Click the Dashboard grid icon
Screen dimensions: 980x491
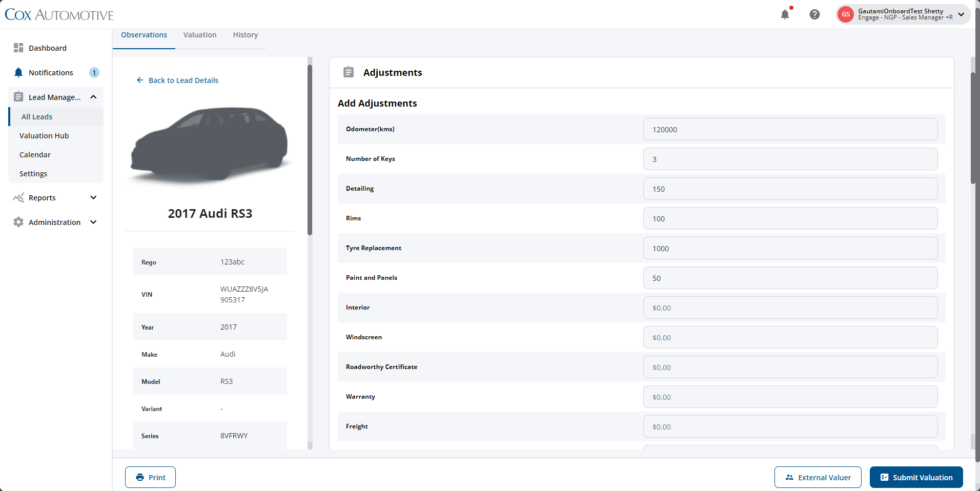point(18,48)
